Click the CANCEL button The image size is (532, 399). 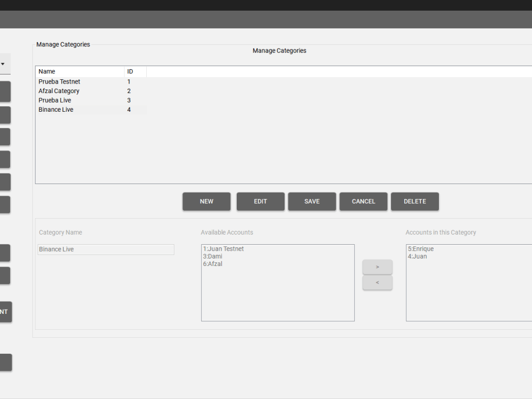(x=363, y=201)
